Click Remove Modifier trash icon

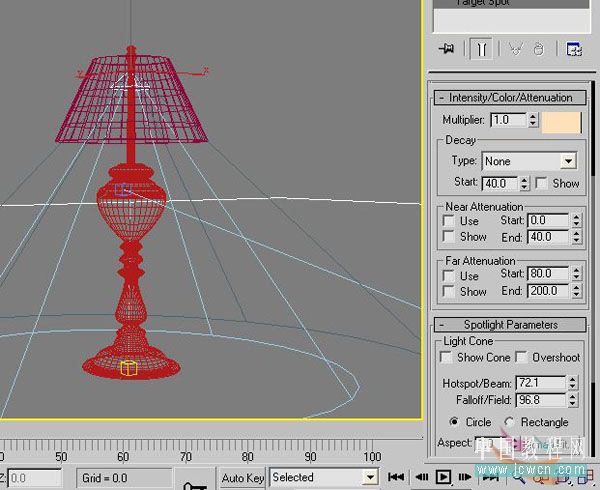point(539,49)
